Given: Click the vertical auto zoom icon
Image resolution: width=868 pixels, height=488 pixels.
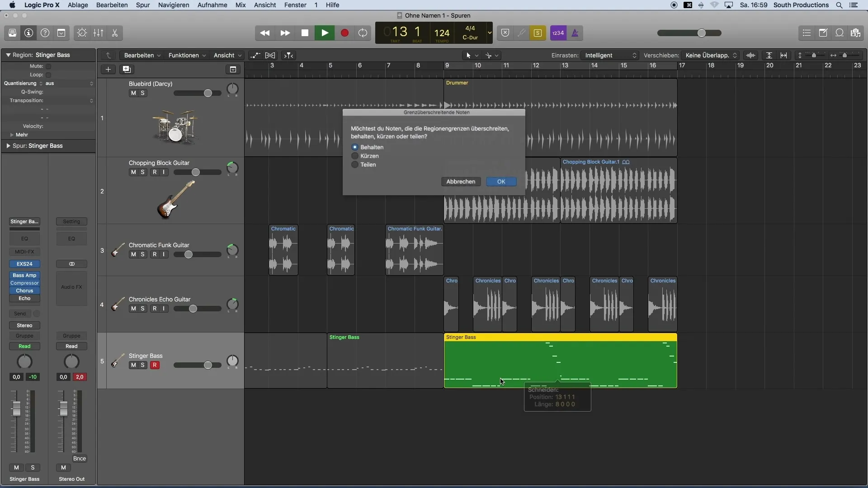Looking at the screenshot, I should pos(769,55).
